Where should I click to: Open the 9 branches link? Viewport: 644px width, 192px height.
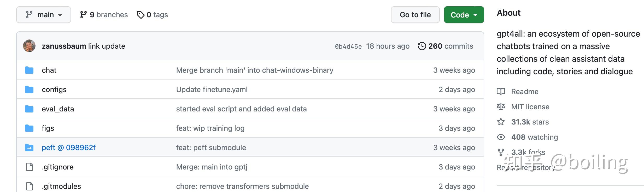pyautogui.click(x=104, y=15)
